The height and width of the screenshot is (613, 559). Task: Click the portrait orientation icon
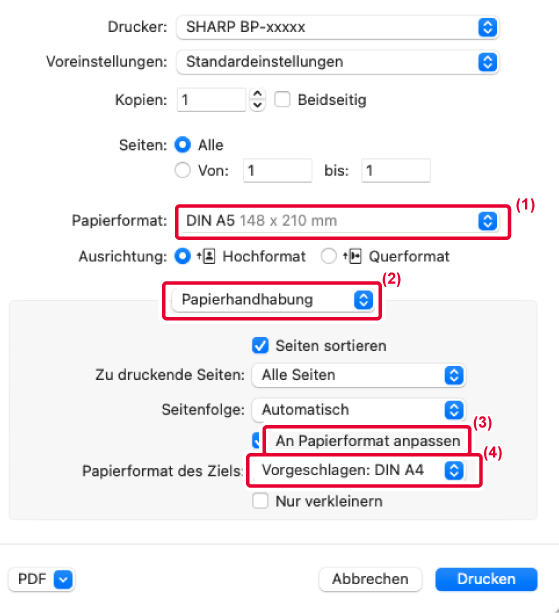[x=206, y=256]
